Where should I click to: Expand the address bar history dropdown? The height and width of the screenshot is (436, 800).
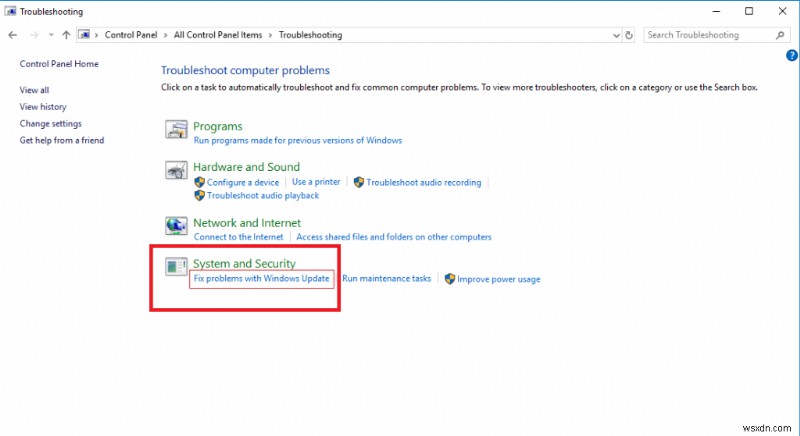(616, 35)
